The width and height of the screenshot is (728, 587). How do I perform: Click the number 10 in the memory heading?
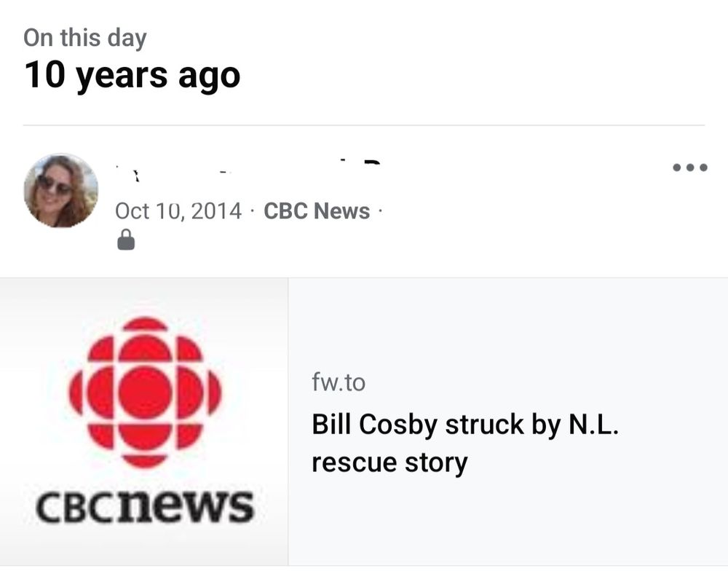45,75
